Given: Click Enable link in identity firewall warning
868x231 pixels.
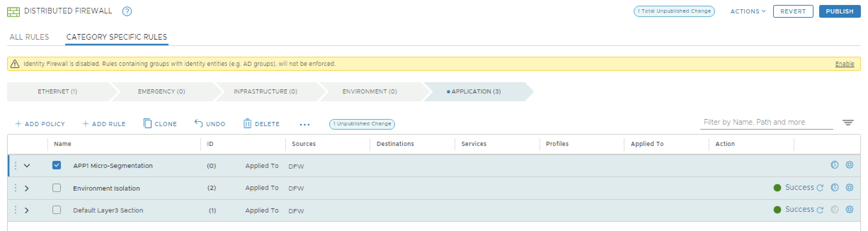Looking at the screenshot, I should pos(844,64).
